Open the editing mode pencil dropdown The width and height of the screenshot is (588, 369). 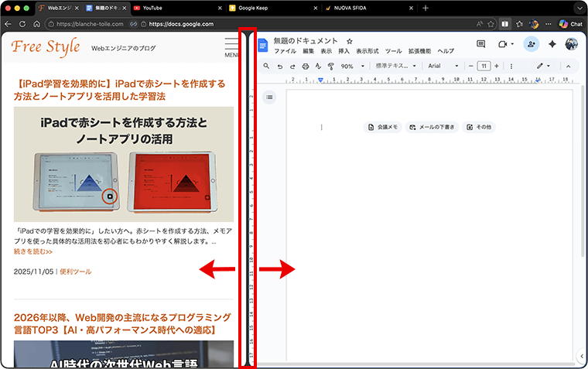pyautogui.click(x=543, y=67)
